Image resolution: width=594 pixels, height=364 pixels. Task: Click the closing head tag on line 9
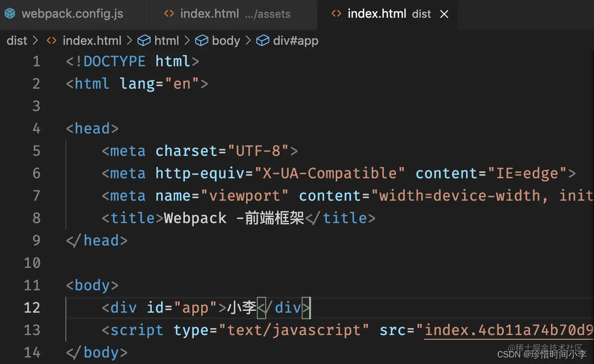[97, 241]
